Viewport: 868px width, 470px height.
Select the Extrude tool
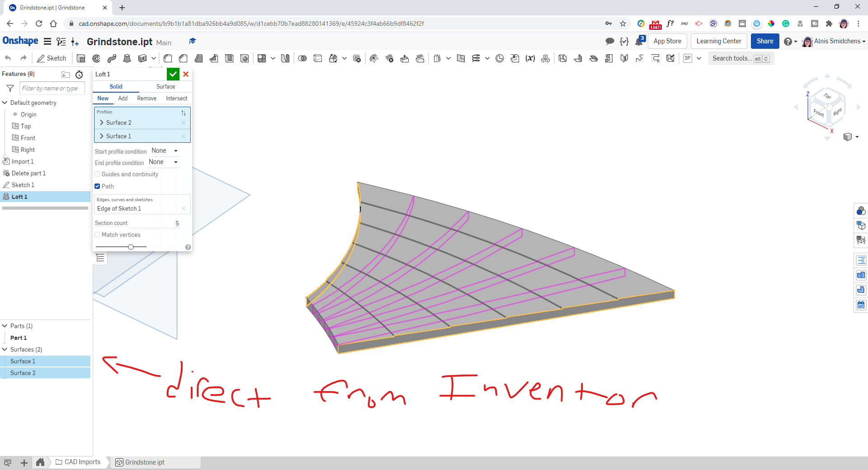coord(81,58)
